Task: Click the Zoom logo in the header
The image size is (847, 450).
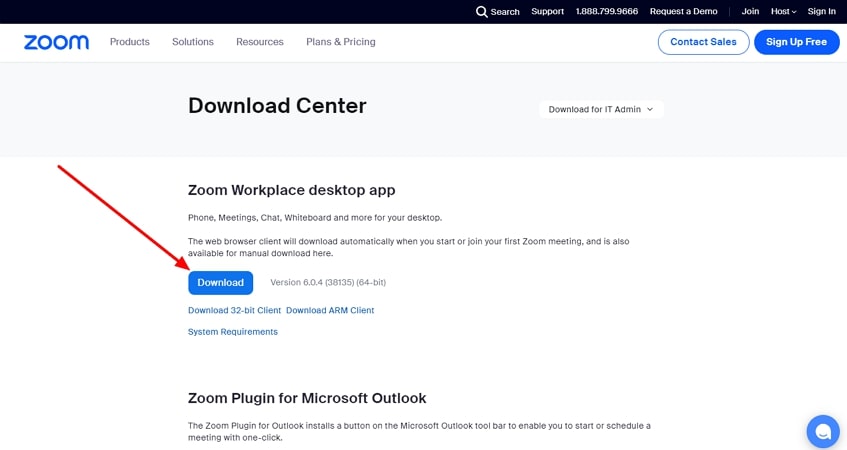Action: click(x=56, y=42)
